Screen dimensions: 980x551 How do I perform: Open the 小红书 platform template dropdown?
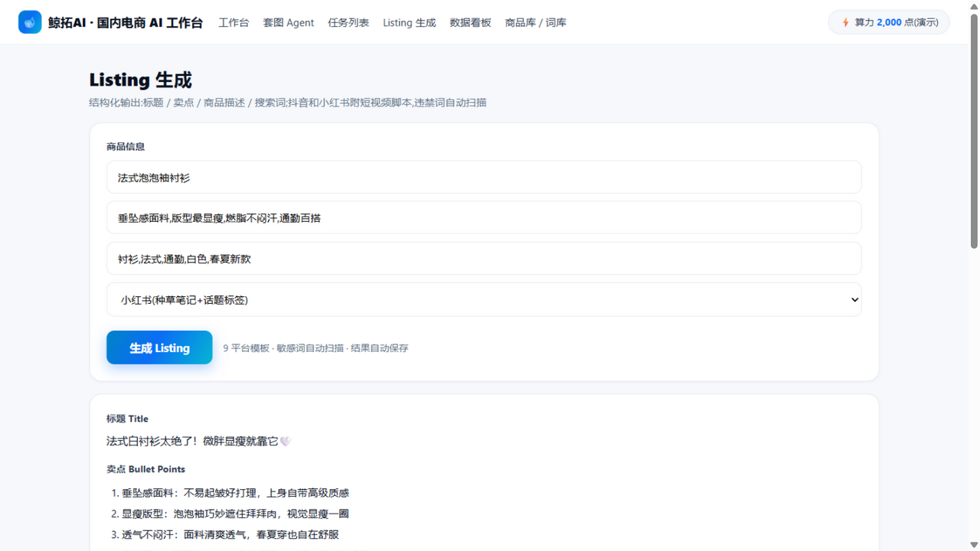[484, 300]
